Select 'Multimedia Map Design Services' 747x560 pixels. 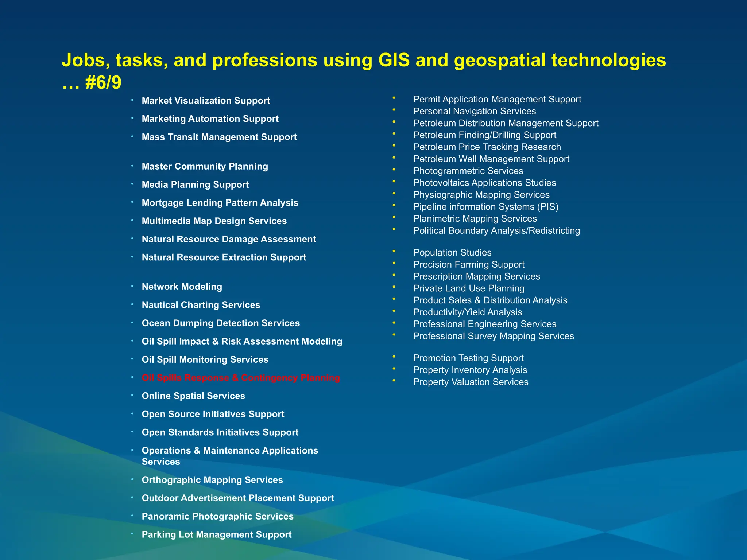[x=214, y=221]
